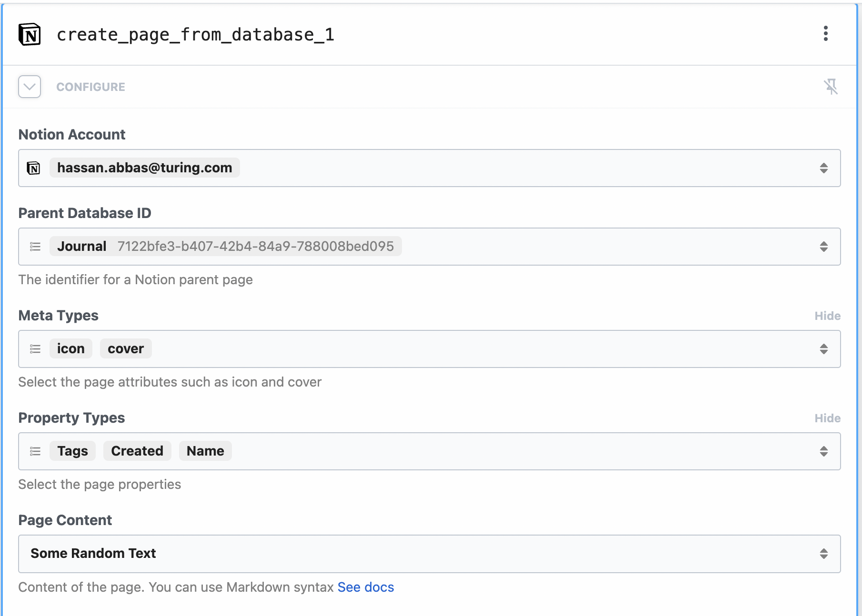Click the create_page_from_database_1 step title
This screenshot has width=862, height=616.
pos(195,35)
